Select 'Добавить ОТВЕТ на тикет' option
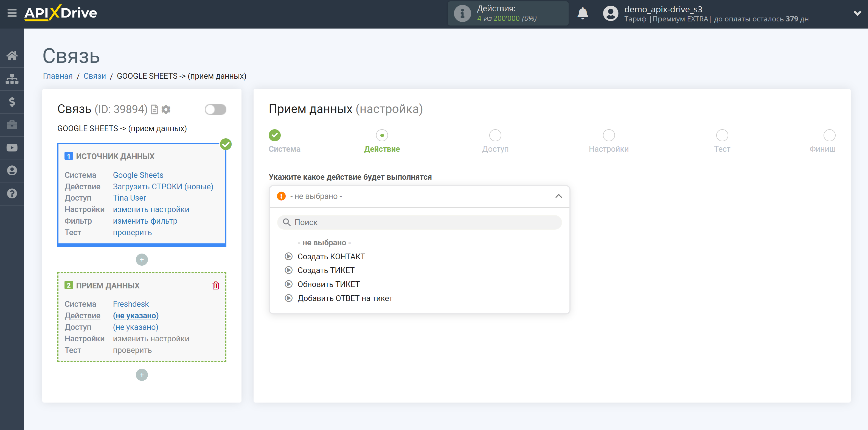868x430 pixels. (345, 298)
